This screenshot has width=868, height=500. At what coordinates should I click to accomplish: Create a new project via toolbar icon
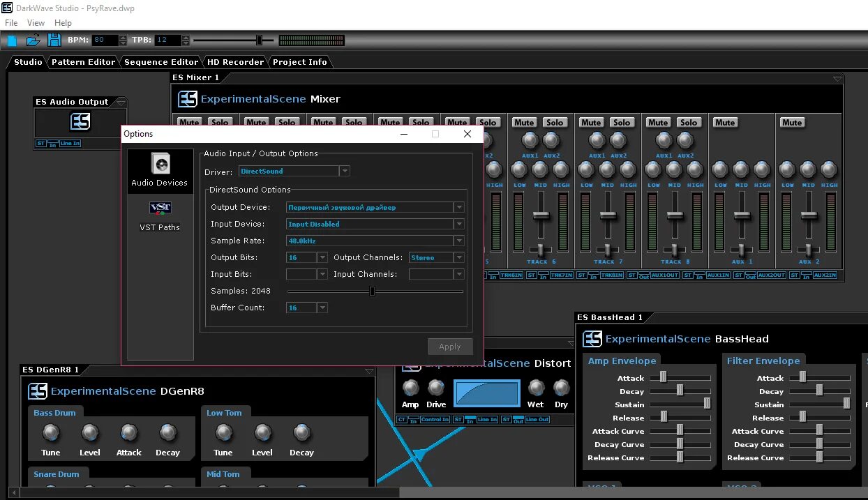pos(12,40)
